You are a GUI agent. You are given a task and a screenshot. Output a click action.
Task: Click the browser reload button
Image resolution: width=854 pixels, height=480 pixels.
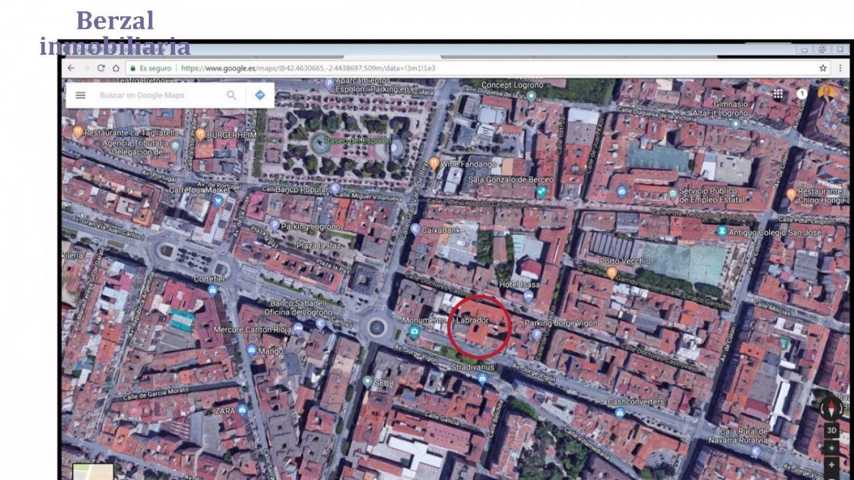tap(100, 68)
